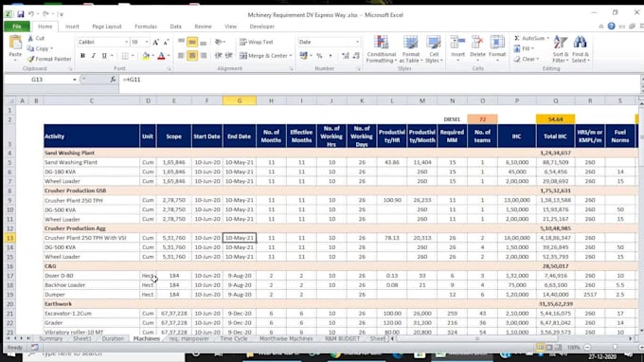Click the Conditional Formatting icon
Viewport: 644px width, 362px height.
click(x=381, y=43)
